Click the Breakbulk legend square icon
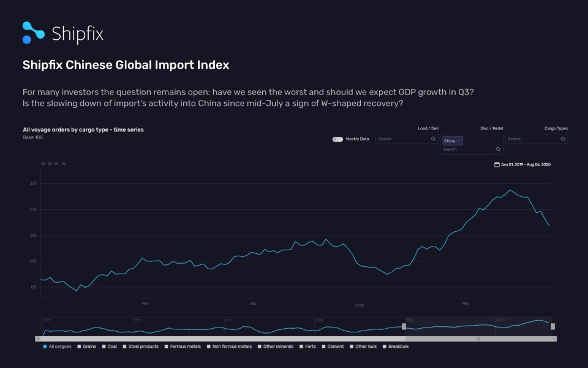 coord(383,346)
